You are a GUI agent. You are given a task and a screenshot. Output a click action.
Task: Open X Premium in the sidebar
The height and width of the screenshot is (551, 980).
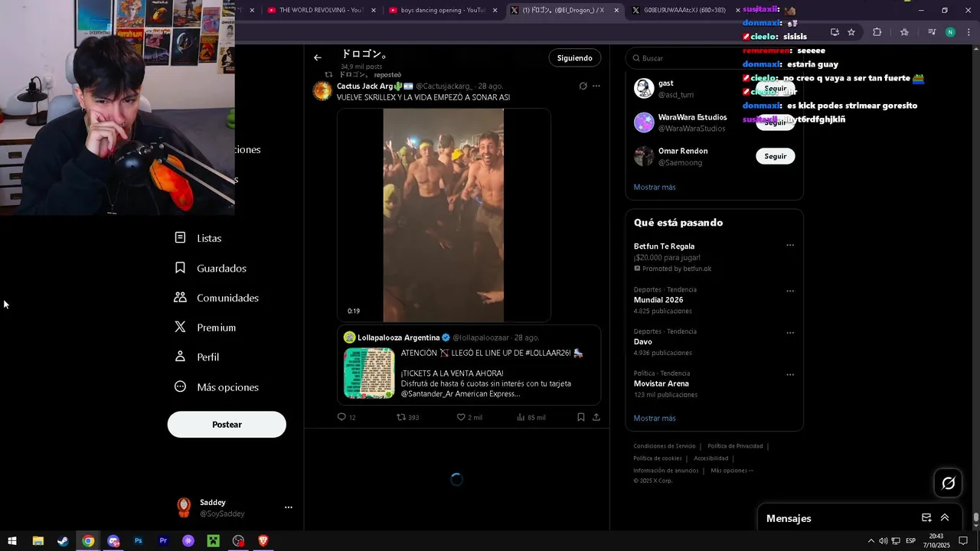tap(205, 328)
